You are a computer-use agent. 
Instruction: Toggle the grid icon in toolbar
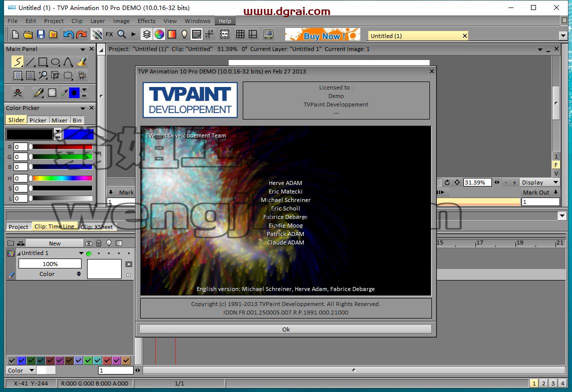click(240, 34)
